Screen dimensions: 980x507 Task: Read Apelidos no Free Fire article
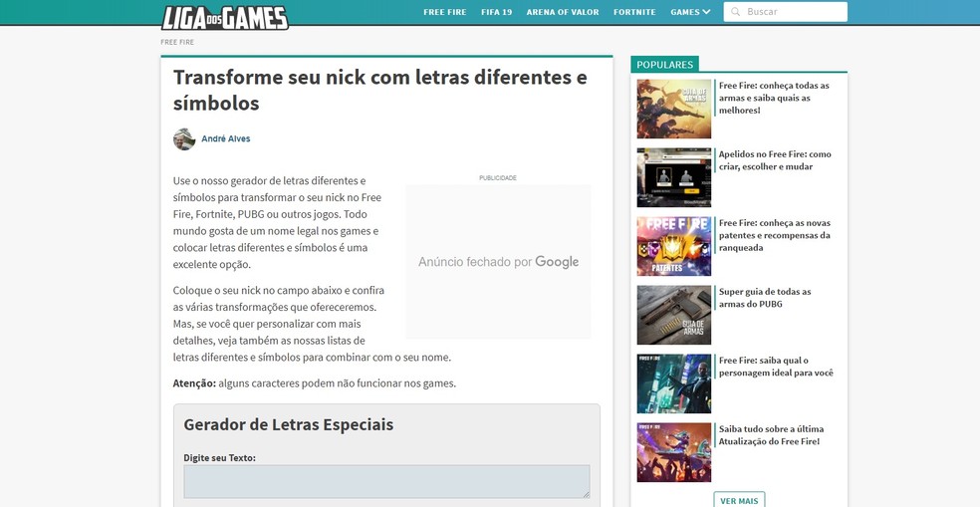click(x=775, y=160)
